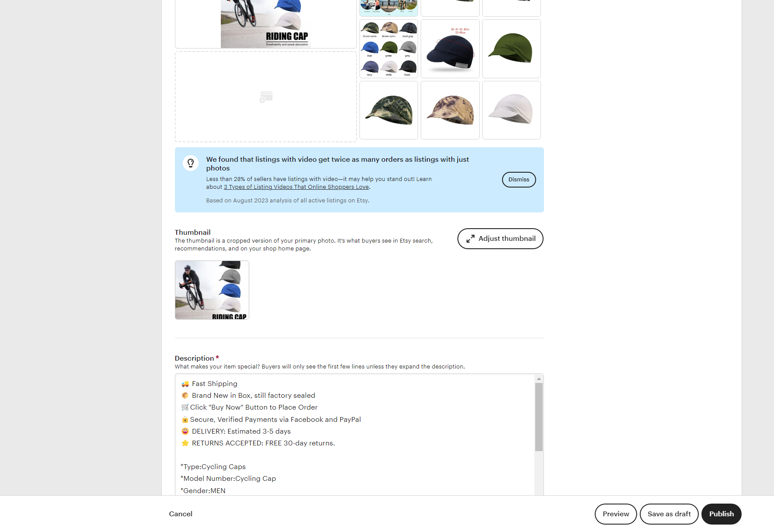Open the primary Riding Cap photo
Viewport: 774px width, 532px height.
point(266,24)
